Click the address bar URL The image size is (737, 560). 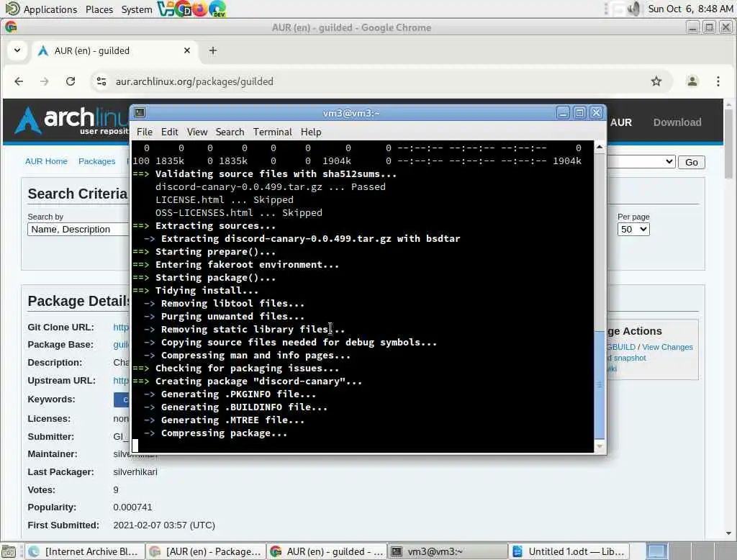(x=194, y=81)
